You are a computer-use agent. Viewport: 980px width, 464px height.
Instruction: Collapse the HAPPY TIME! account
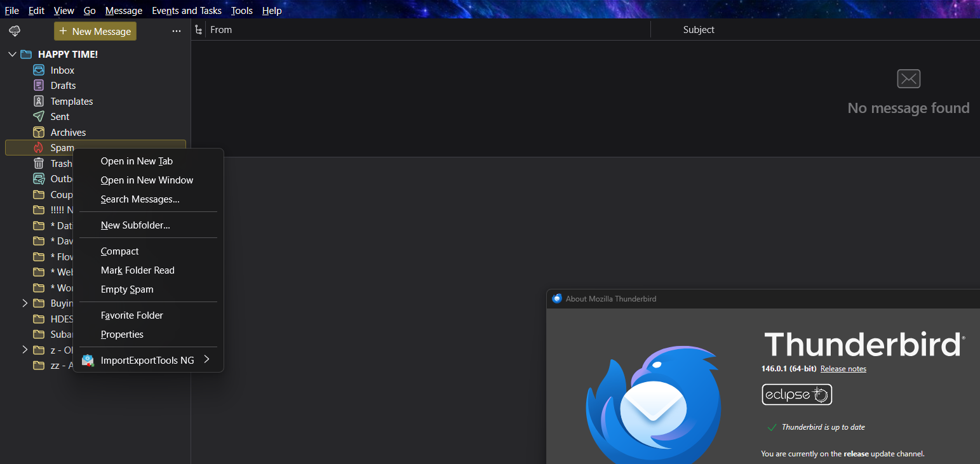[x=12, y=55]
